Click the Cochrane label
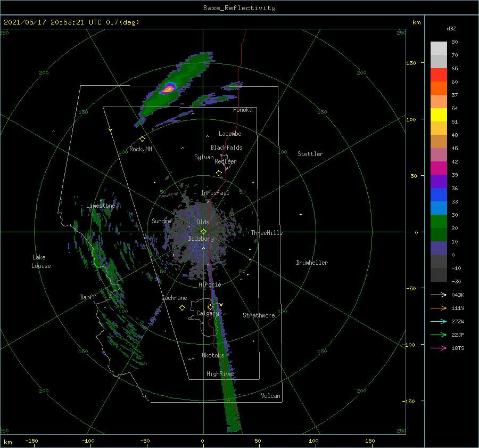Screen dimensions: 479x448 174,298
